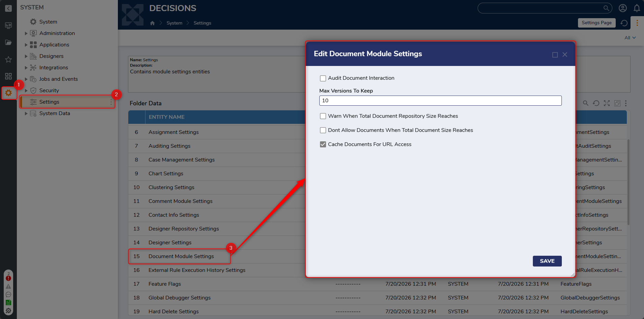Viewport: 644px width, 319px height.
Task: Open the System gear icon in the left rail
Action: (x=8, y=93)
